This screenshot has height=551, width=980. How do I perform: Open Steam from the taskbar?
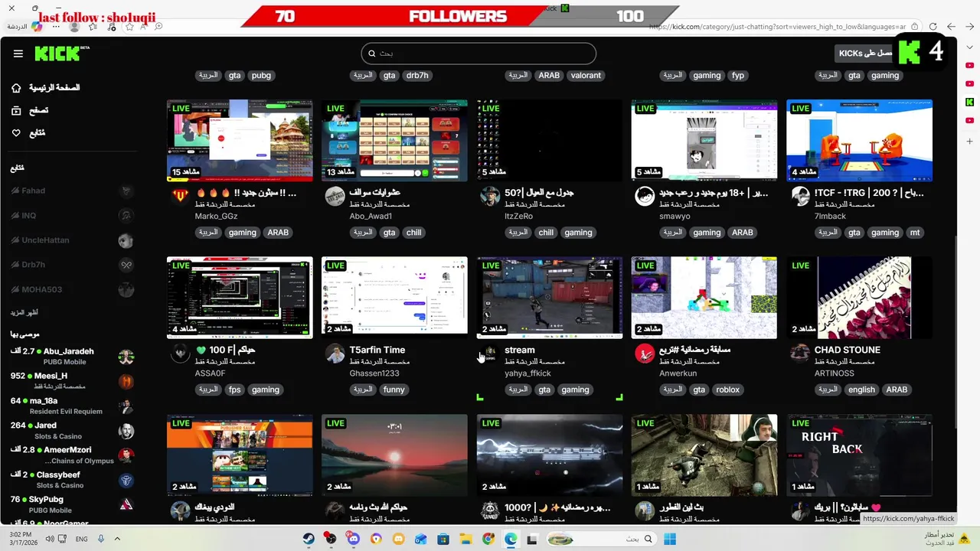(309, 539)
